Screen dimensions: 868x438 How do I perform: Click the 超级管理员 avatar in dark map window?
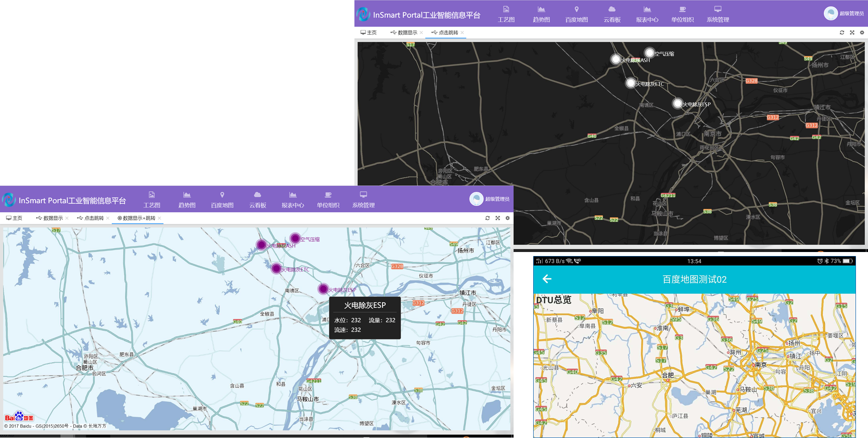coord(831,13)
